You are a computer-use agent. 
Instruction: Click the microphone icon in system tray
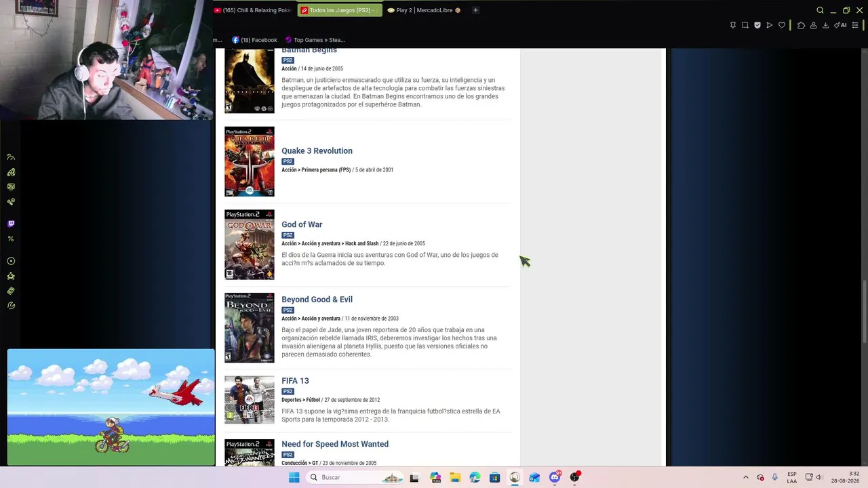(x=775, y=477)
